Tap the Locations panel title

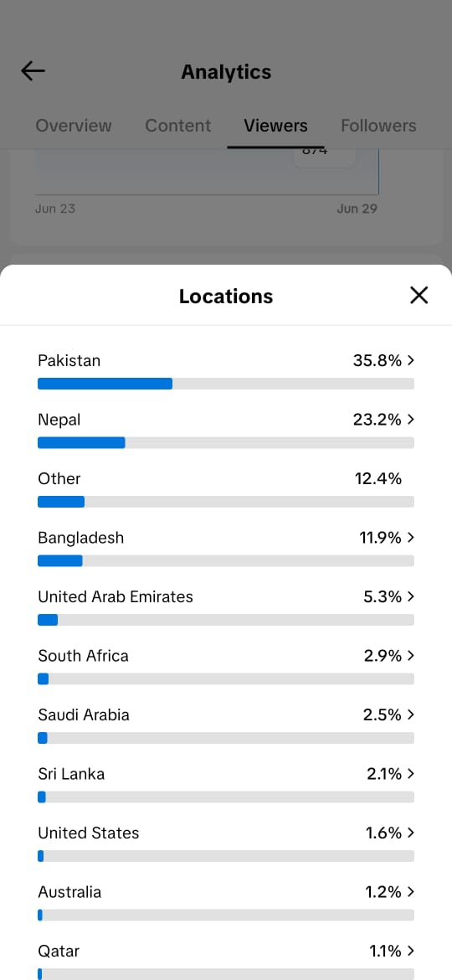click(x=226, y=296)
